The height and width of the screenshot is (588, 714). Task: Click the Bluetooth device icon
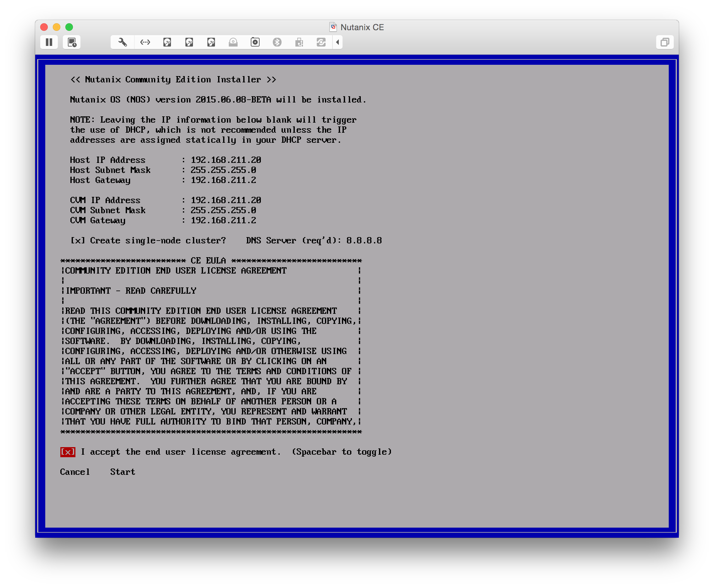(277, 42)
